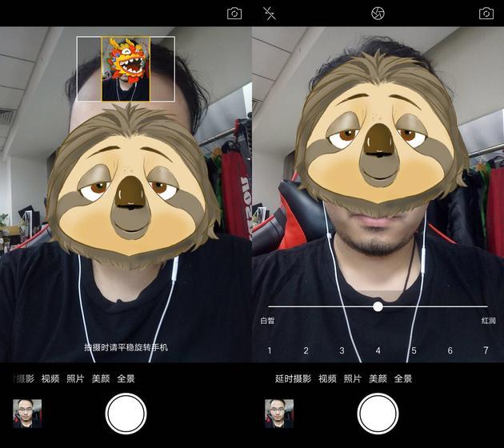Select the 照片 mode on the right screen
This screenshot has height=448, width=504.
pyautogui.click(x=353, y=378)
